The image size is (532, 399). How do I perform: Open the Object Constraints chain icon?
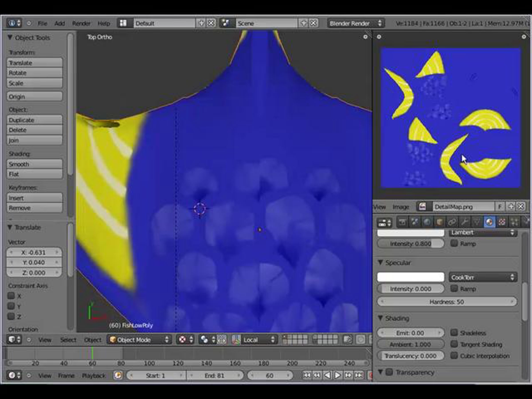coord(452,222)
